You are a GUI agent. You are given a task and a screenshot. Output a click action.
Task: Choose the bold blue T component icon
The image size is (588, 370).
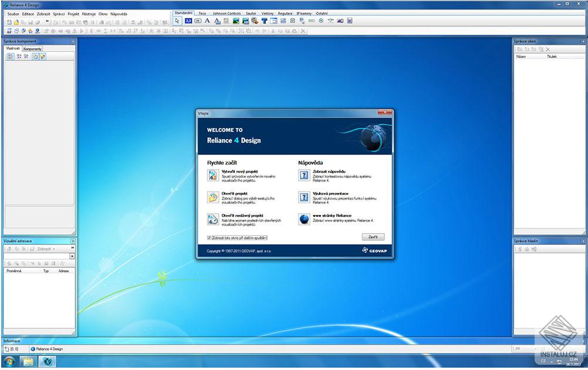click(265, 21)
